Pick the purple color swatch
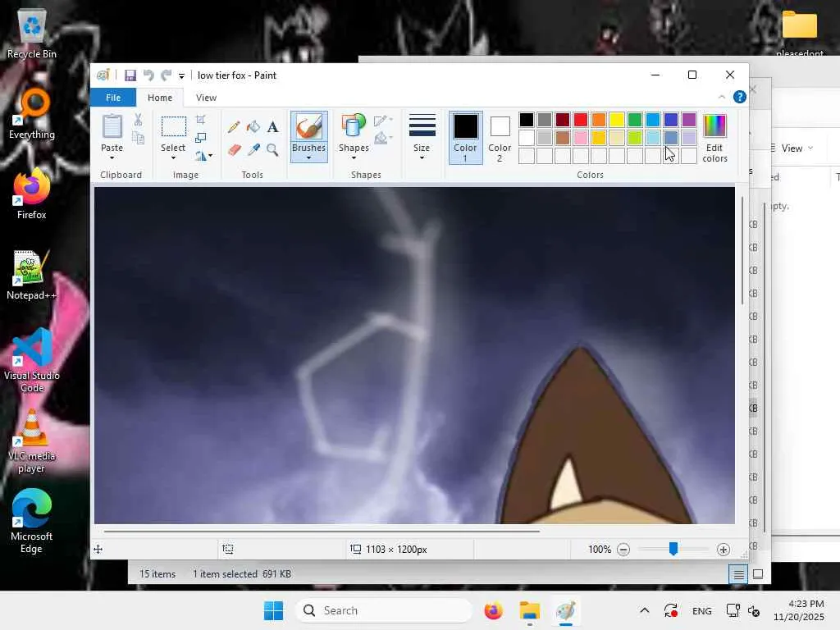Viewport: 840px width, 630px height. (x=689, y=120)
